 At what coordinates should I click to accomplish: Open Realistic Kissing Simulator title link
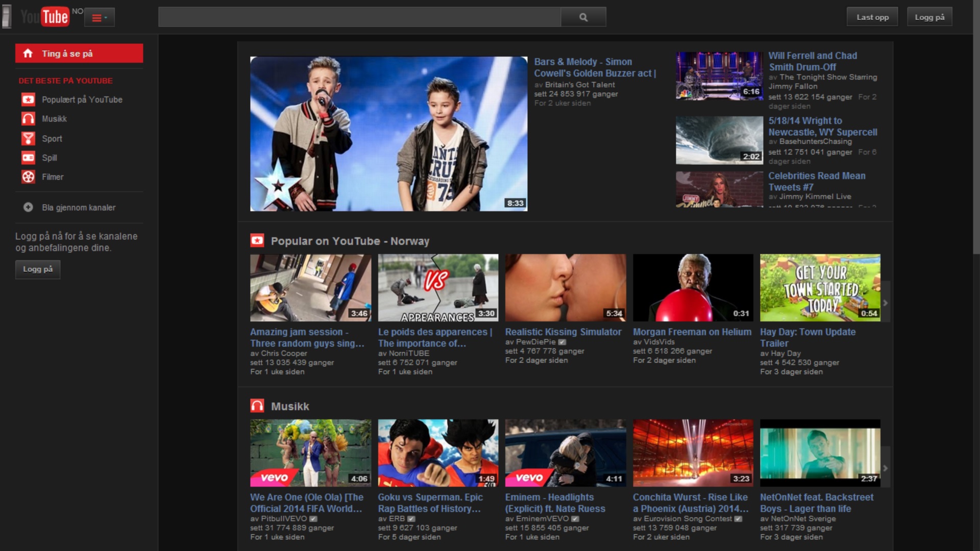[x=563, y=332]
